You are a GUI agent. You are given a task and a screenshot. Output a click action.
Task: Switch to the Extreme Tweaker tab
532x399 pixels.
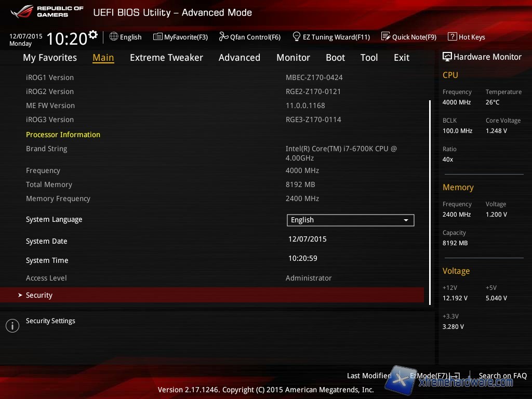166,58
